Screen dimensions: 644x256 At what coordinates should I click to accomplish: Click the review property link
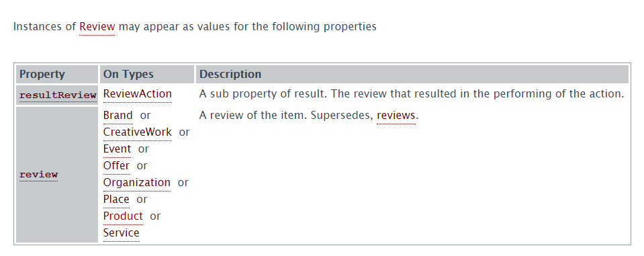[38, 174]
